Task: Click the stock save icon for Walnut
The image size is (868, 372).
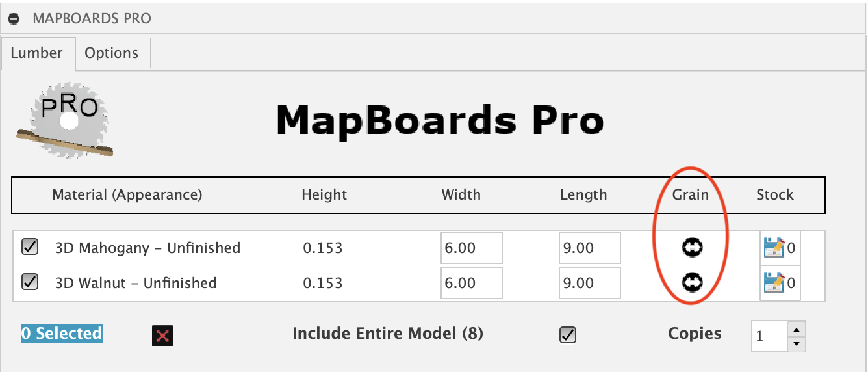Action: [x=774, y=282]
